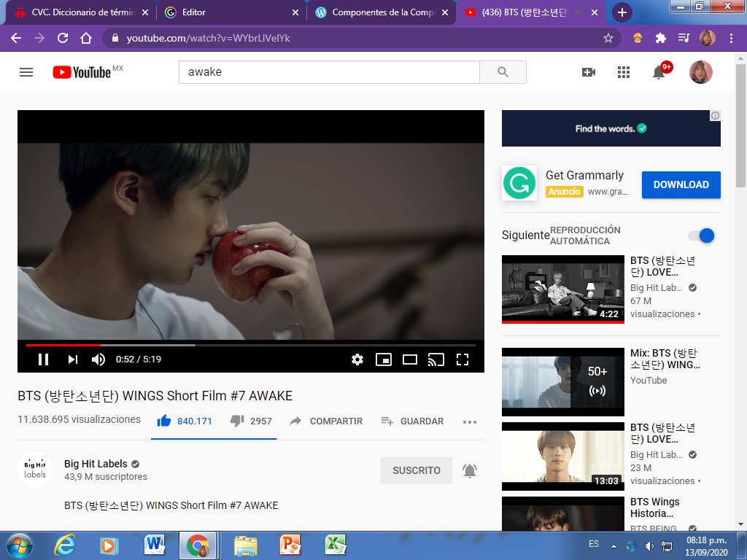Viewport: 747px width, 560px height.
Task: Click Big Hit Labels channel avatar
Action: 35,470
